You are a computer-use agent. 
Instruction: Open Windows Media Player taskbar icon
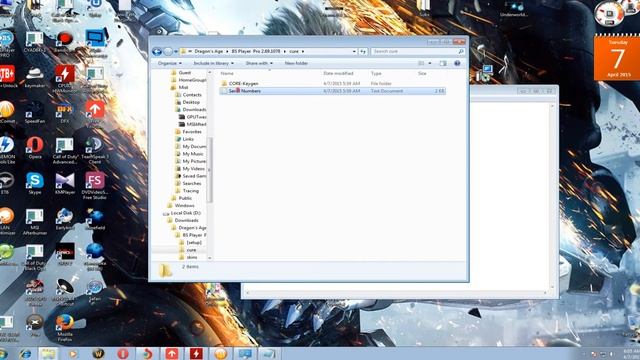point(73,353)
